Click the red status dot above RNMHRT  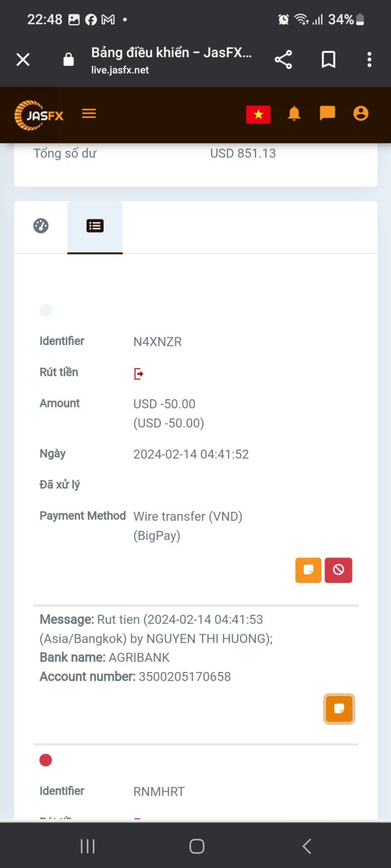coord(46,760)
